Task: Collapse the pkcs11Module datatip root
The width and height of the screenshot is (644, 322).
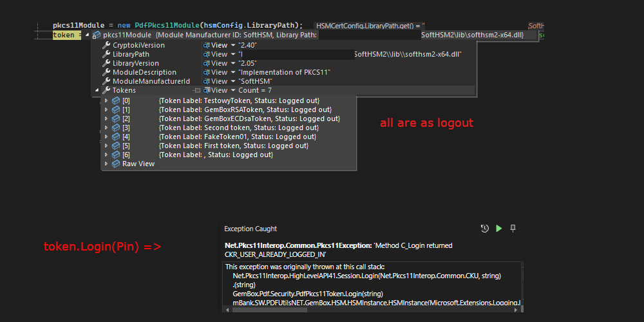Action: click(x=87, y=35)
